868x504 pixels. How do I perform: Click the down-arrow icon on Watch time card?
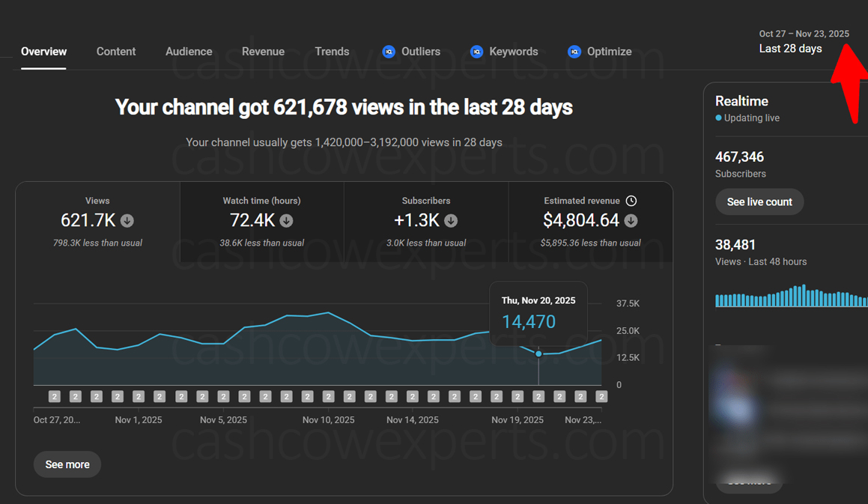286,221
